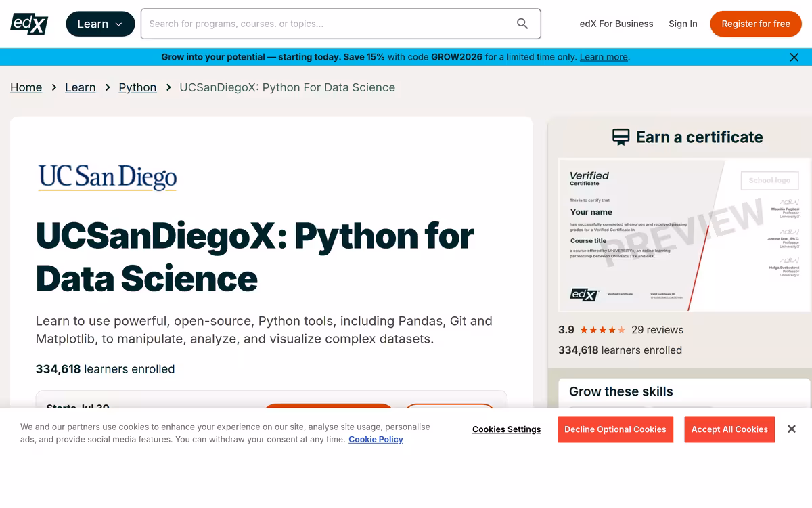Click the star rating icons

602,330
